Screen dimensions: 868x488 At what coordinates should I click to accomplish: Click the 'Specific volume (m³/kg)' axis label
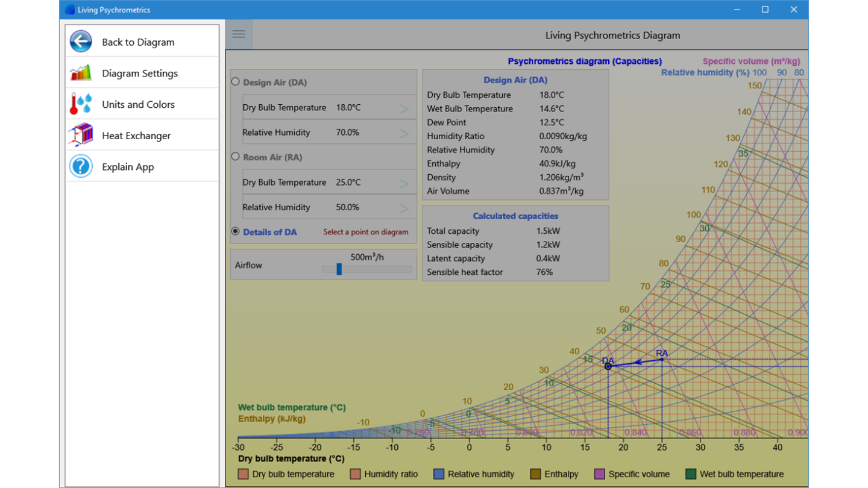click(x=752, y=61)
